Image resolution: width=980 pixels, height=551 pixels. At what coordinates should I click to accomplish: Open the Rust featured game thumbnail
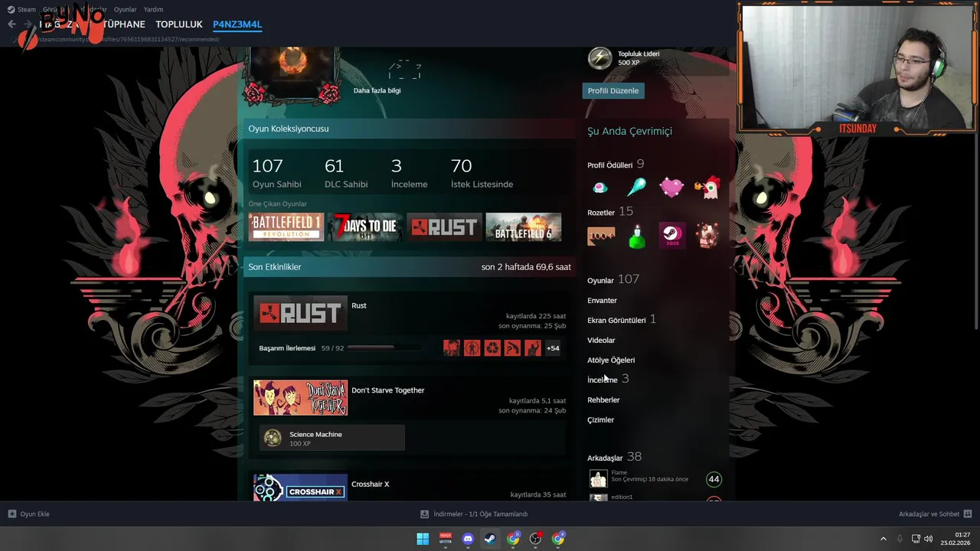(444, 227)
